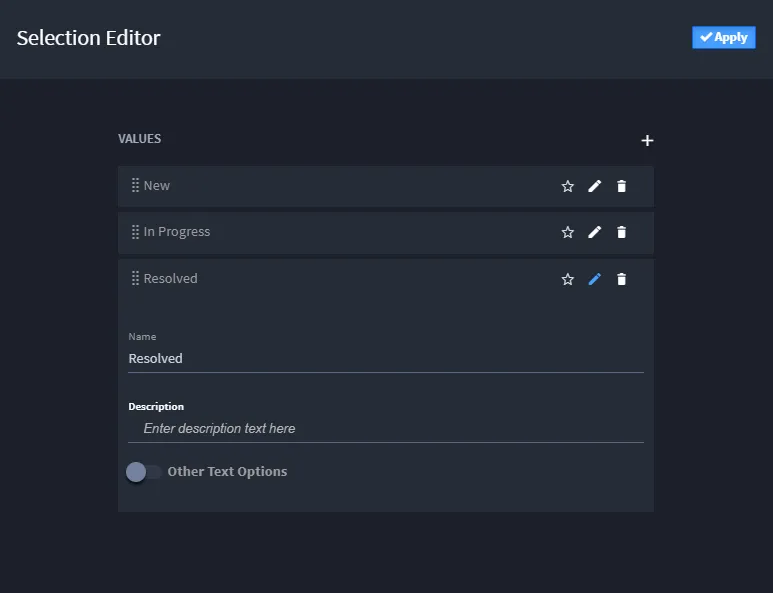Close editing of Resolved via blue pencil
Screen dimensions: 773x593
click(x=595, y=279)
